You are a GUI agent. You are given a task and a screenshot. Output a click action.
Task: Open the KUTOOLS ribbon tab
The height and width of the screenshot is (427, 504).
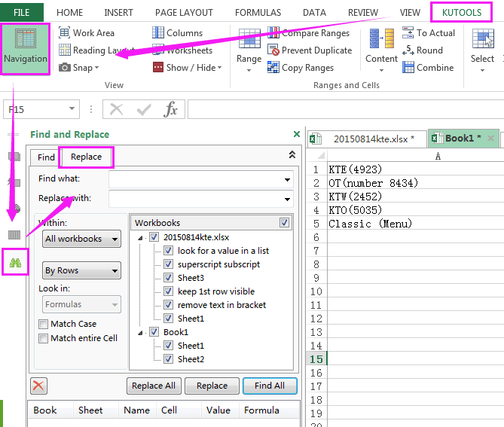(463, 12)
